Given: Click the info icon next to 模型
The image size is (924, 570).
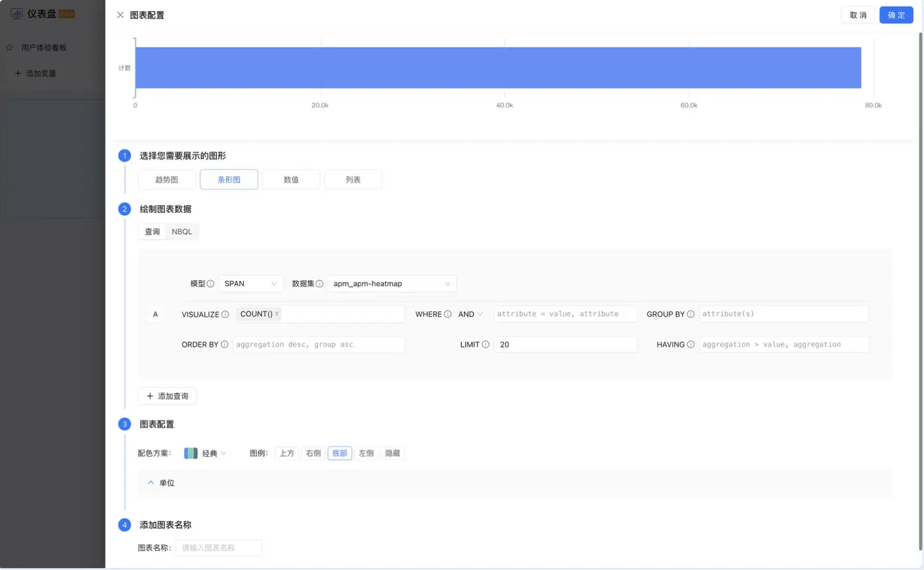Looking at the screenshot, I should 210,283.
